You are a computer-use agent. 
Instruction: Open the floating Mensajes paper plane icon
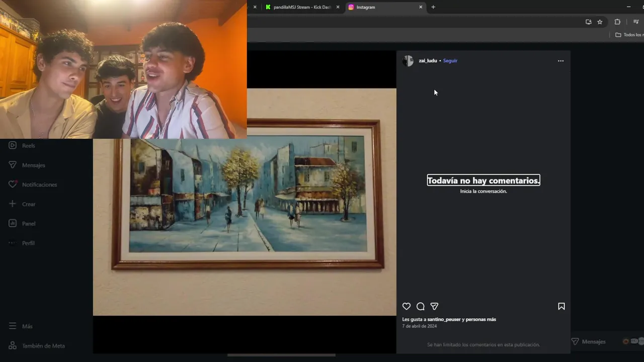tap(575, 341)
